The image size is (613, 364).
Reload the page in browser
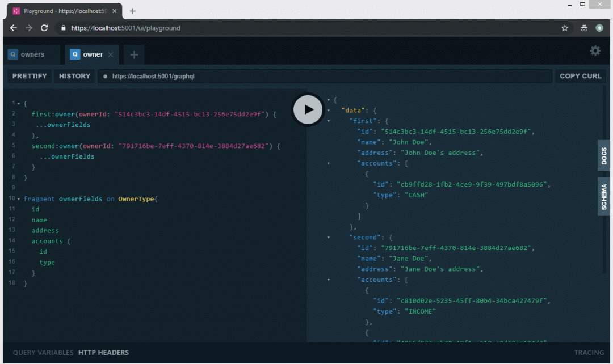(x=44, y=28)
